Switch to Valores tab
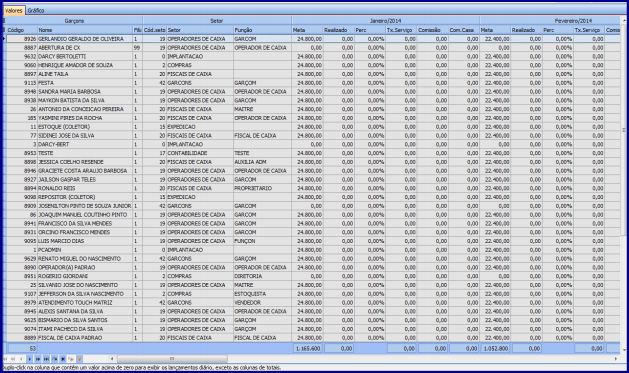Viewport: 629px width, 373px height. point(13,10)
